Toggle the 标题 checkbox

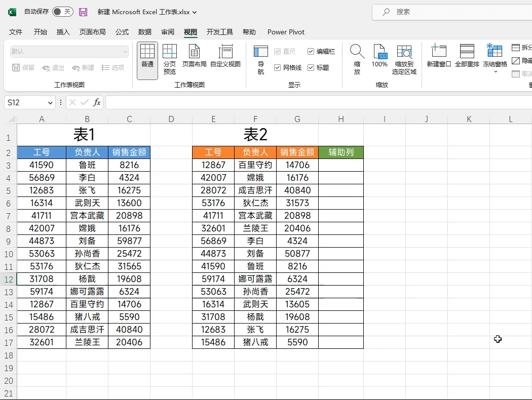[x=311, y=68]
